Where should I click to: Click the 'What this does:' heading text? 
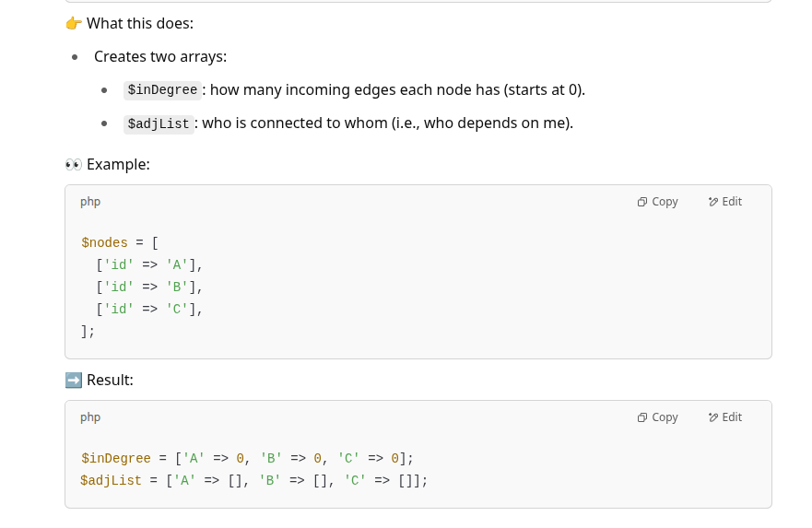click(x=140, y=23)
